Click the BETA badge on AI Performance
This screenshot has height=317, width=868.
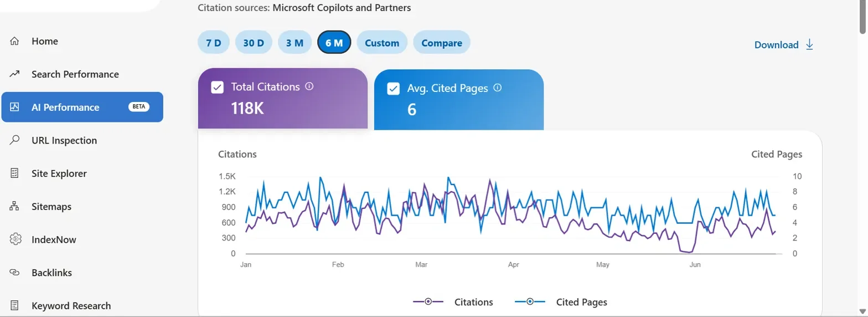[139, 107]
